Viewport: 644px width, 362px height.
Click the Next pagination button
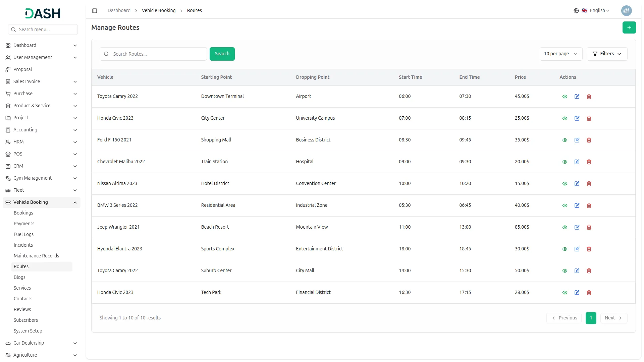tap(613, 318)
